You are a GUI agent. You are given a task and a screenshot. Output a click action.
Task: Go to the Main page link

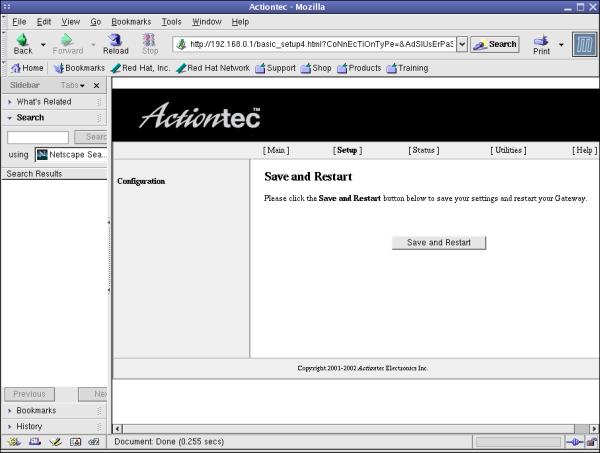coord(276,150)
